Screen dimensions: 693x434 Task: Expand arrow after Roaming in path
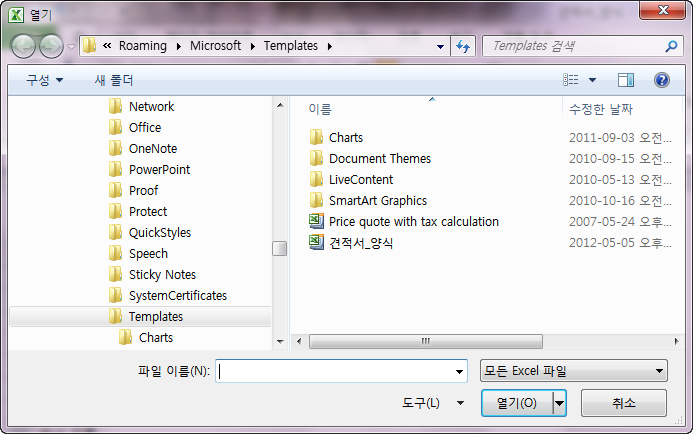pos(179,46)
